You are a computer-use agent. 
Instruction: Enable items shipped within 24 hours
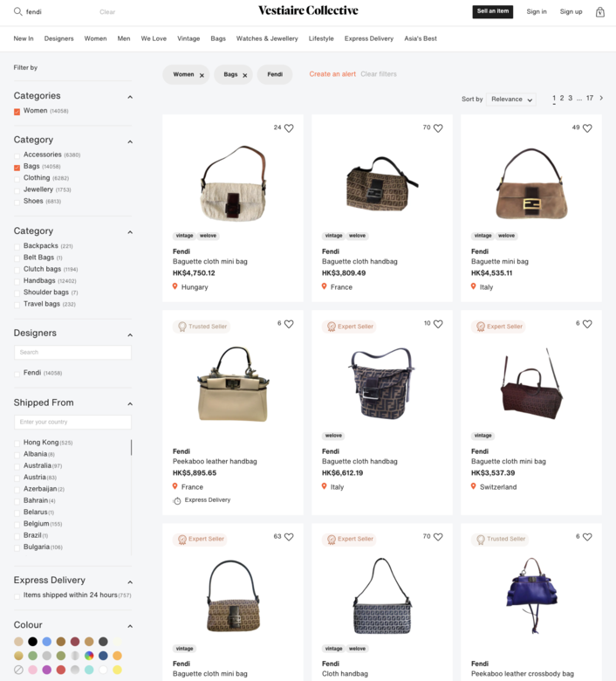coord(17,596)
